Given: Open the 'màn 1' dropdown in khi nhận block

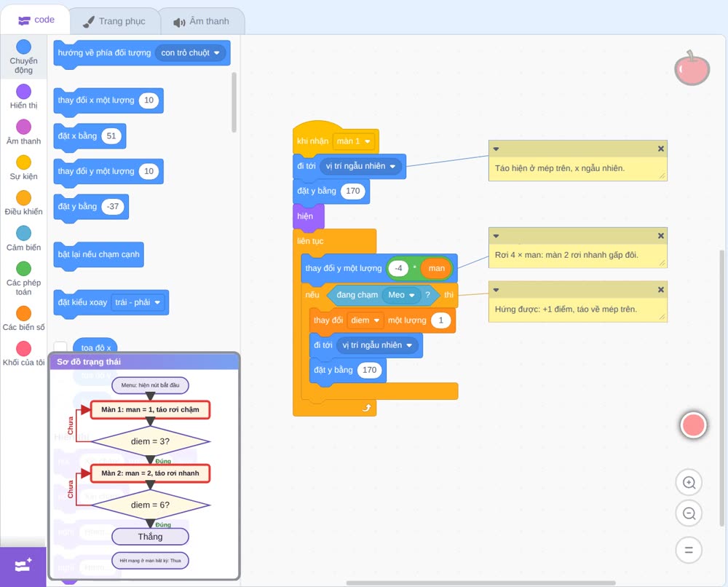Looking at the screenshot, I should tap(353, 141).
